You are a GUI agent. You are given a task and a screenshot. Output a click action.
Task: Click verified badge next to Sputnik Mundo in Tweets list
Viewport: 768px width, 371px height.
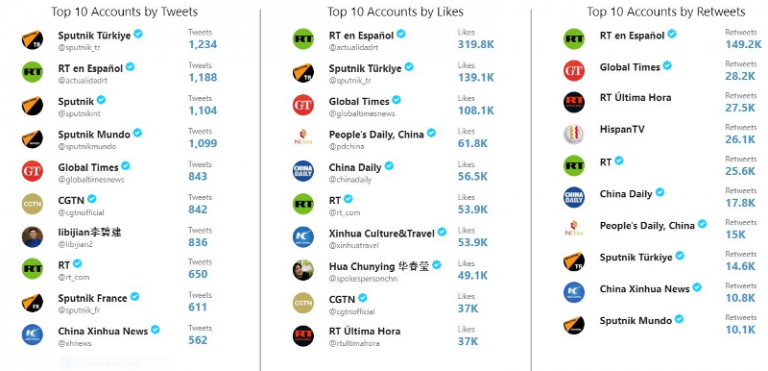point(138,132)
